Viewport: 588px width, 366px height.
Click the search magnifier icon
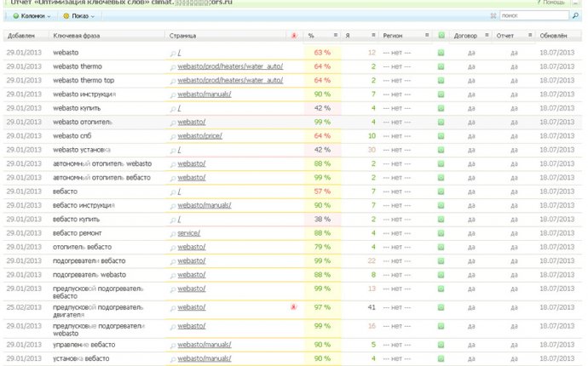pos(575,15)
